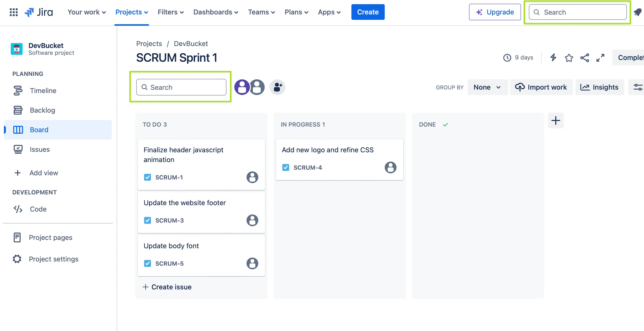Star this board as favorite

[x=569, y=58]
